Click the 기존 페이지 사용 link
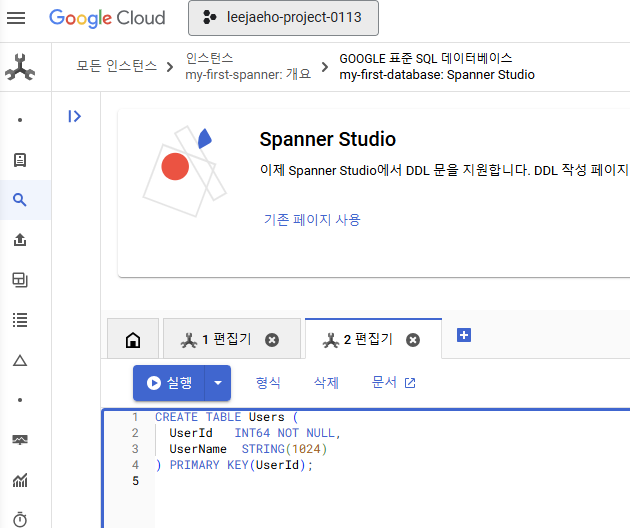Viewport: 630px width, 528px height. tap(312, 220)
